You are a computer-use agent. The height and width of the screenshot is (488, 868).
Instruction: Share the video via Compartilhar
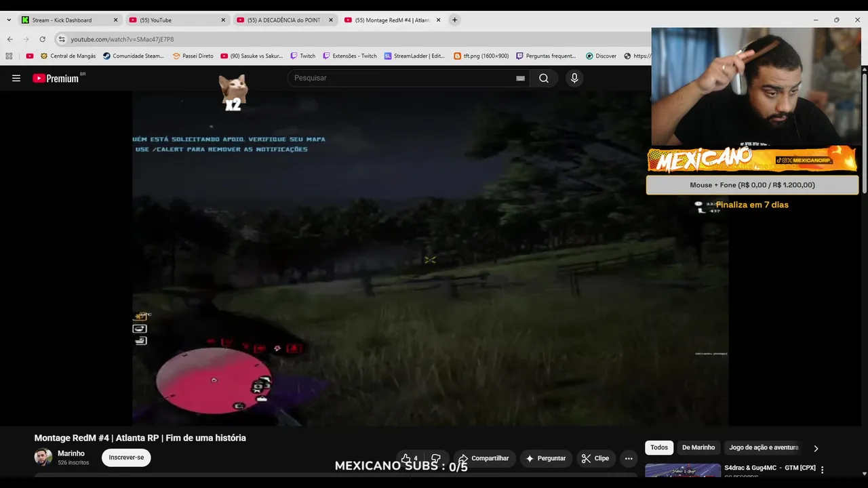pos(484,458)
